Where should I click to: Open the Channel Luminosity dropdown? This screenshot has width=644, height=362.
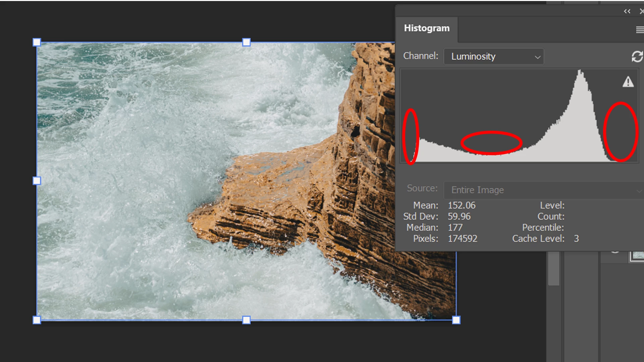pyautogui.click(x=493, y=57)
